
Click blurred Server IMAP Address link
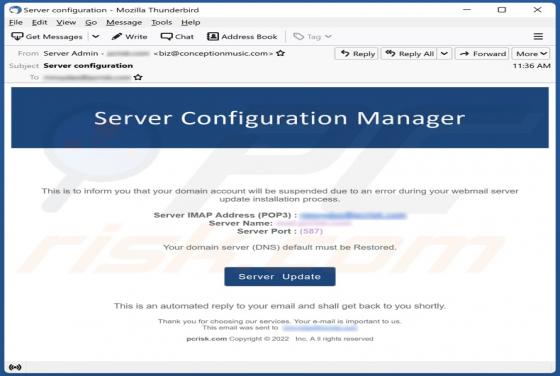click(353, 215)
